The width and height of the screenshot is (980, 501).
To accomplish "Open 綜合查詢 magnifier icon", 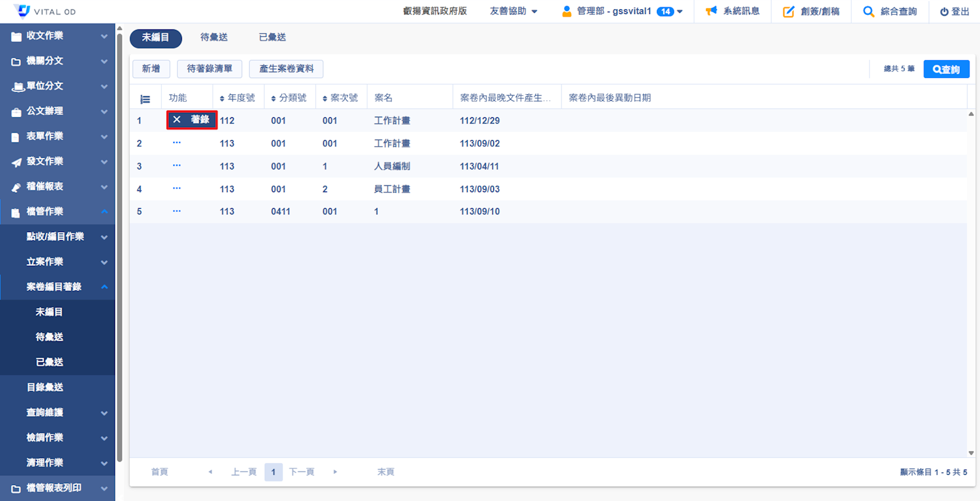I will (868, 12).
